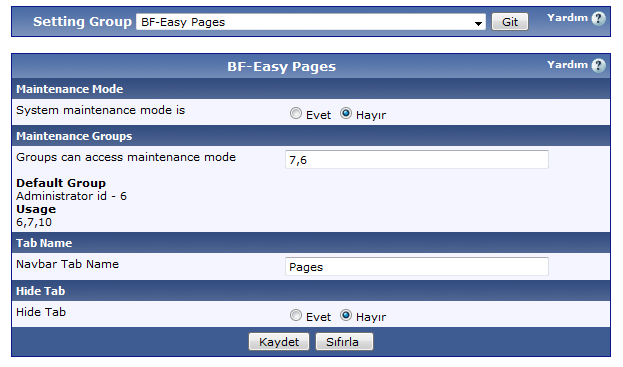Viewport: 623px width, 367px height.
Task: Click the help icon beside Setting Group Yardım
Action: coord(598,18)
